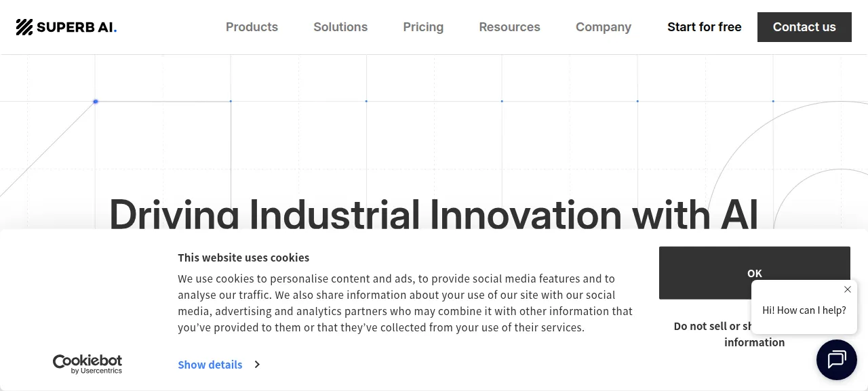868x391 pixels.
Task: Close the 'Hi! How can I help?' popup
Action: pos(848,289)
